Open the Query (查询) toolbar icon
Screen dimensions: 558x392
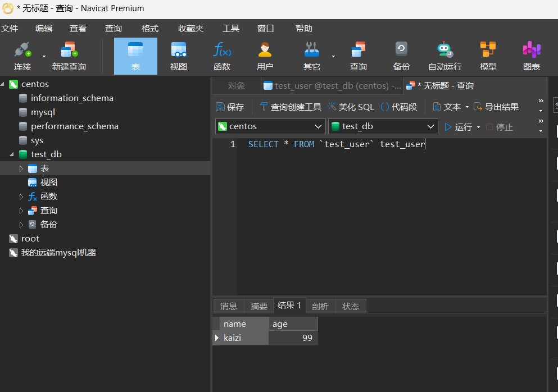(x=359, y=56)
